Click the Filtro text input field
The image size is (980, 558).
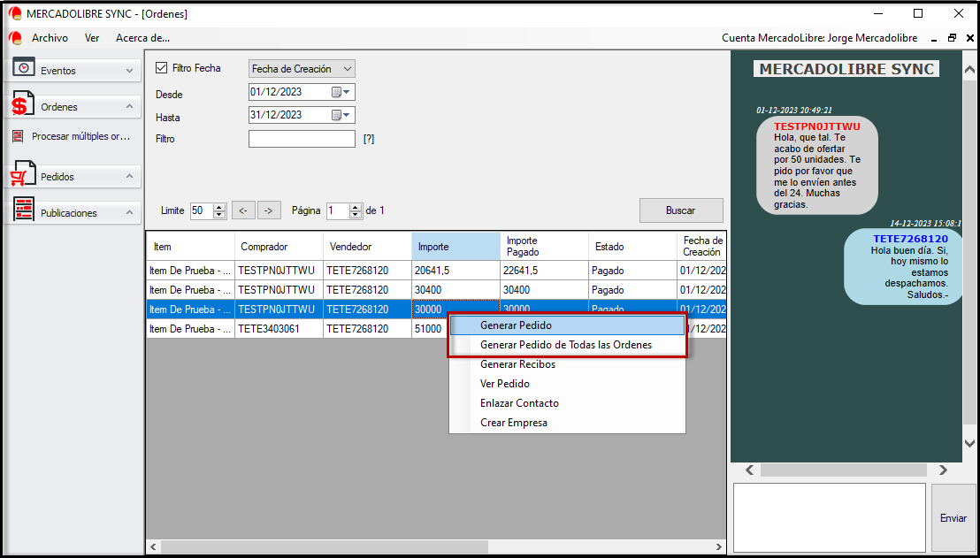pos(302,139)
